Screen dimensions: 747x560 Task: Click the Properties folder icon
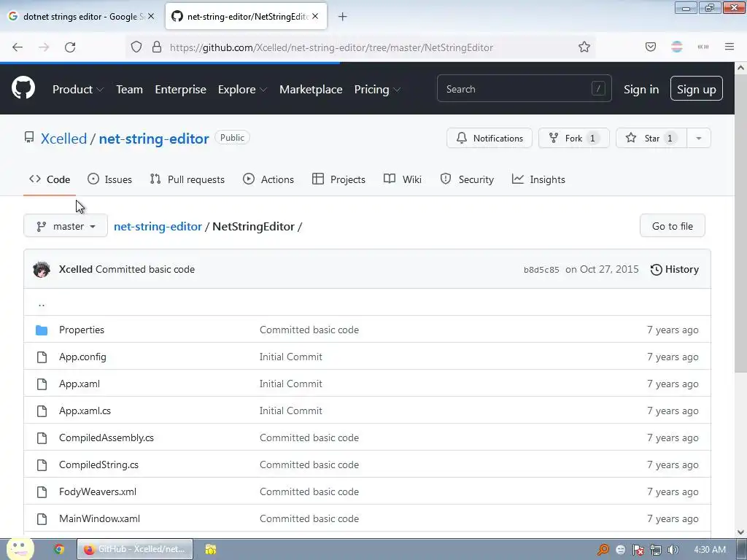point(42,330)
